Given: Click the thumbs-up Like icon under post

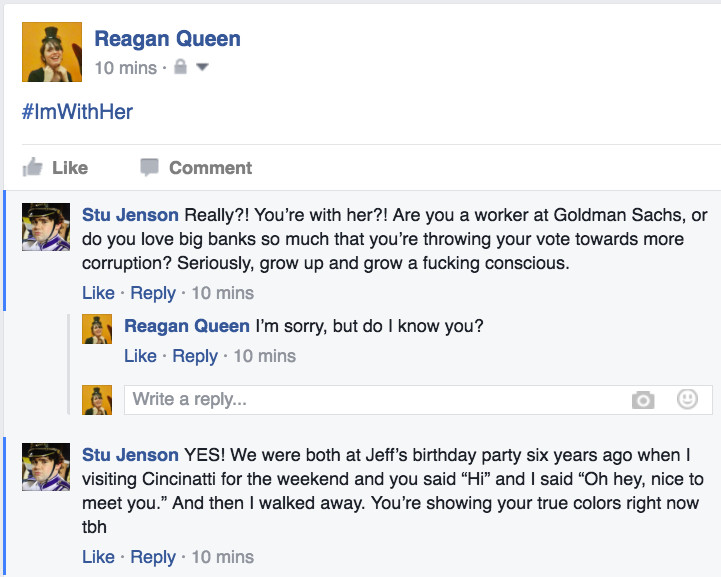Looking at the screenshot, I should coord(32,167).
